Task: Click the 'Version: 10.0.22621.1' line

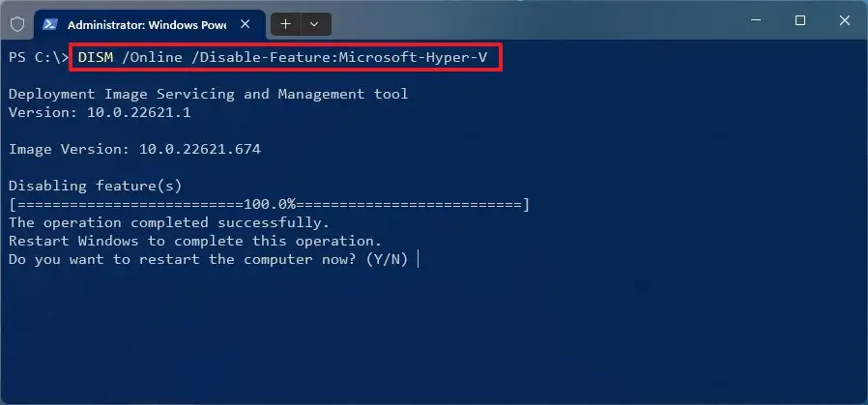Action: [100, 112]
